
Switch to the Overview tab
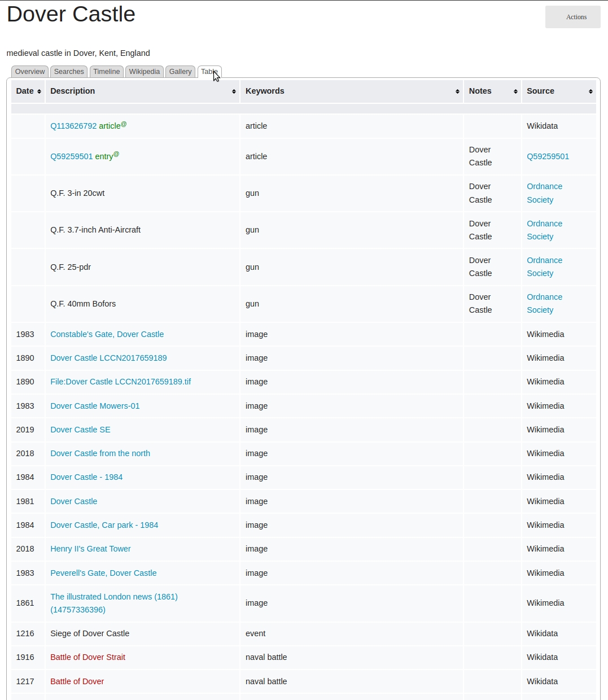coord(30,72)
